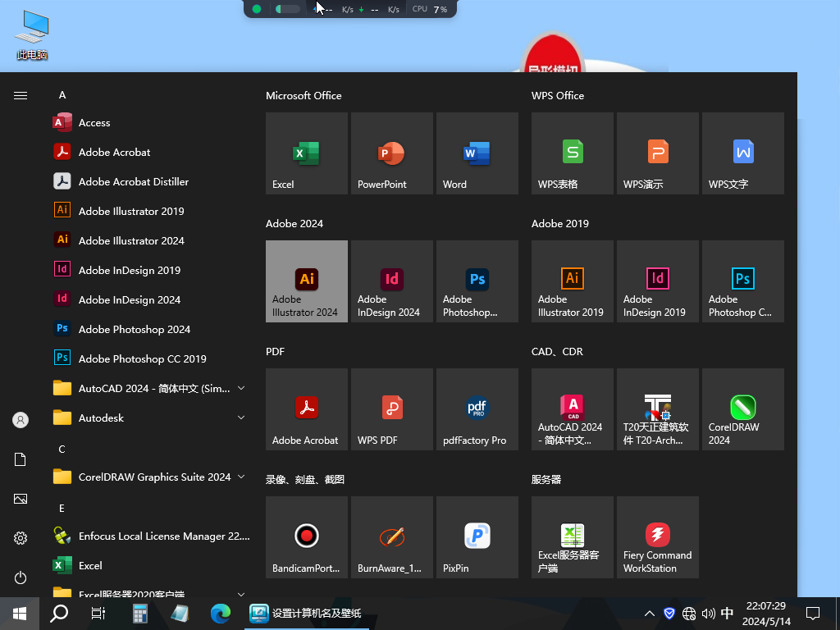Click the volume speaker tray icon
The width and height of the screenshot is (840, 630).
pos(708,614)
